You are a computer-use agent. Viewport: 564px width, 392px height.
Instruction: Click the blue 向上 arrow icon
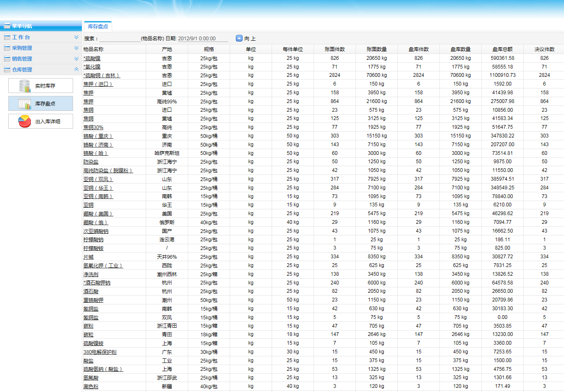239,38
